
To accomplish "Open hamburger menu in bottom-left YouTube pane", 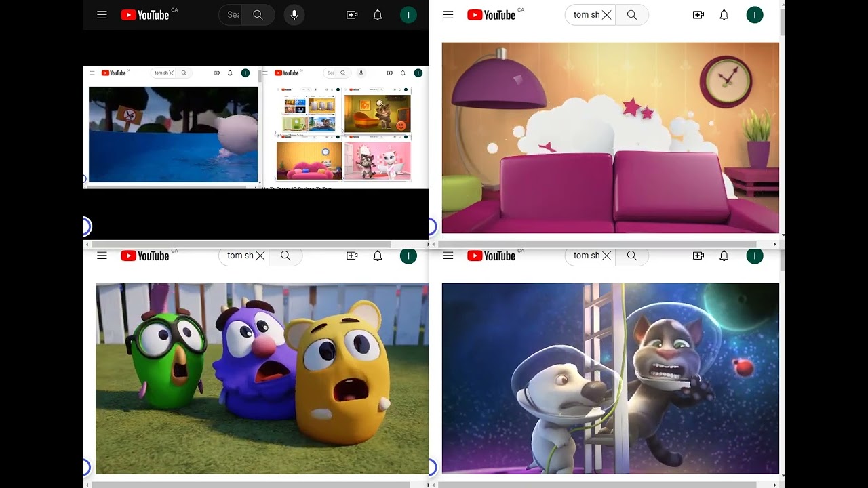I will [102, 256].
